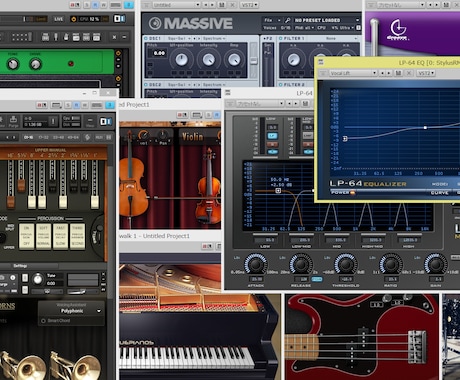This screenshot has height=380, width=460.
Task: Open the VST2 dropdown in the Massive window
Action: 249,5
